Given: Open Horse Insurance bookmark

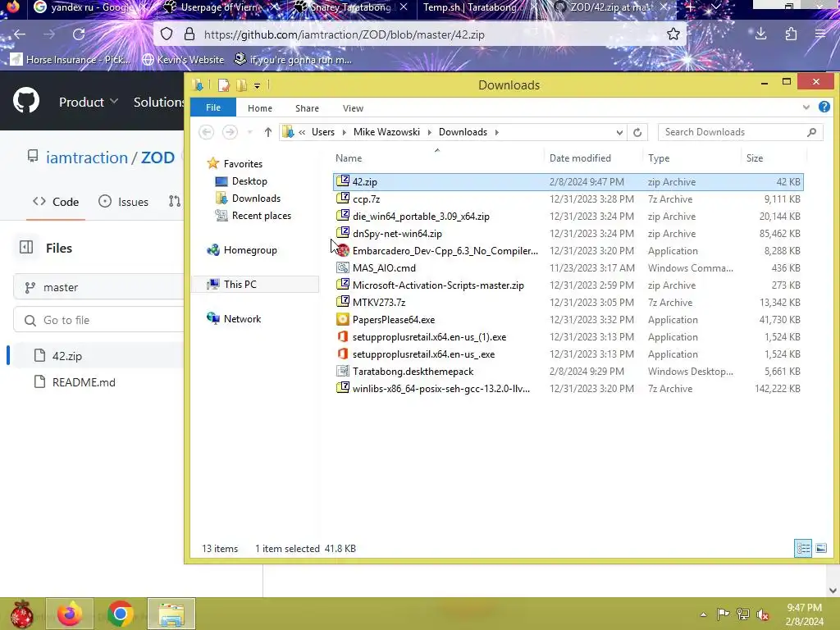Looking at the screenshot, I should 71,59.
